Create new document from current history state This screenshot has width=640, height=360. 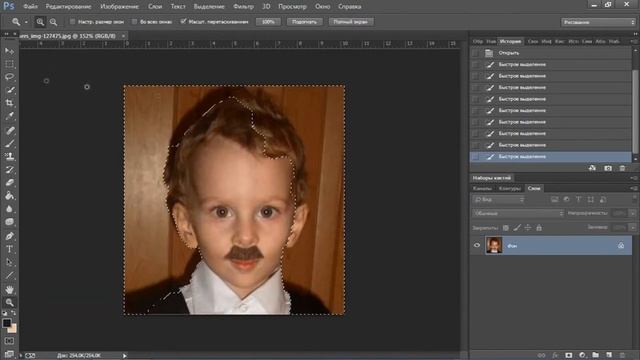click(592, 168)
